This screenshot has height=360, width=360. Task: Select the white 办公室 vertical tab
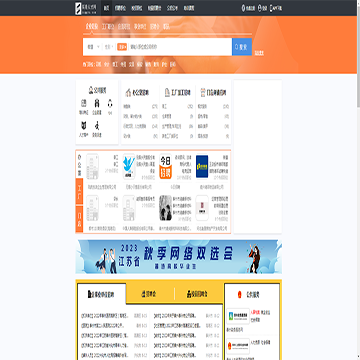click(79, 164)
